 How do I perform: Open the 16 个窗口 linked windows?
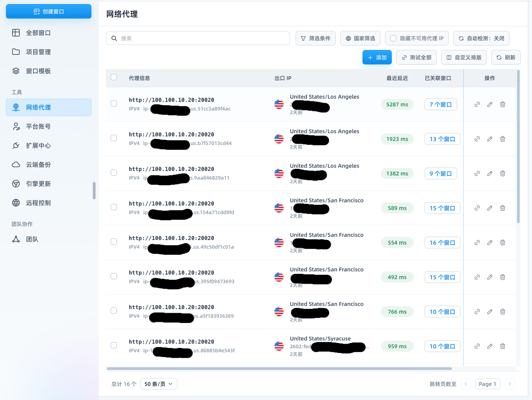click(442, 243)
